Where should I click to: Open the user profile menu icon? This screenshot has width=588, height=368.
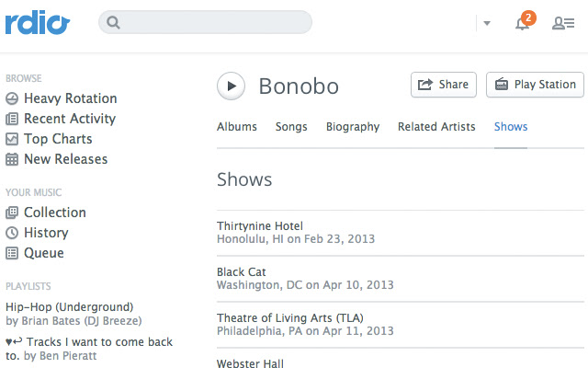pyautogui.click(x=563, y=23)
